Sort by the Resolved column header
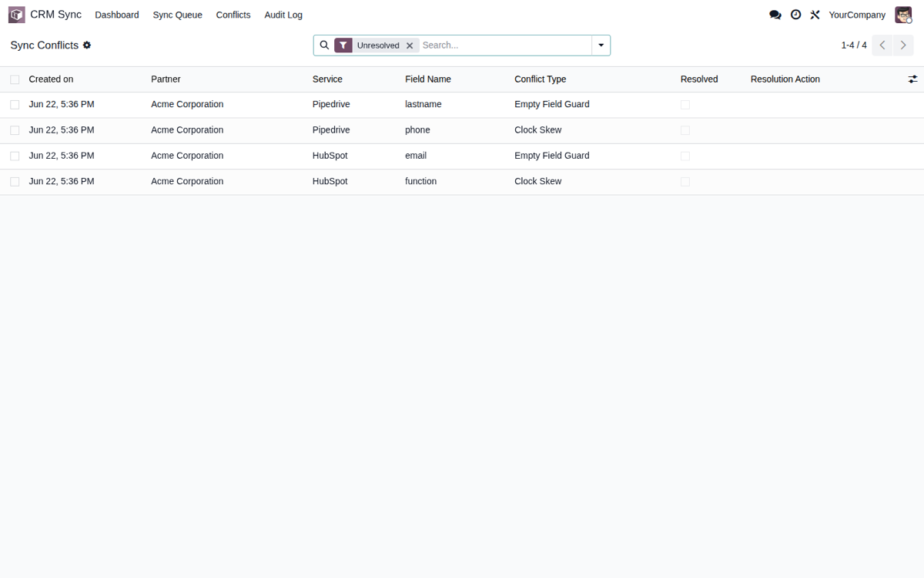The width and height of the screenshot is (924, 578). pos(699,79)
